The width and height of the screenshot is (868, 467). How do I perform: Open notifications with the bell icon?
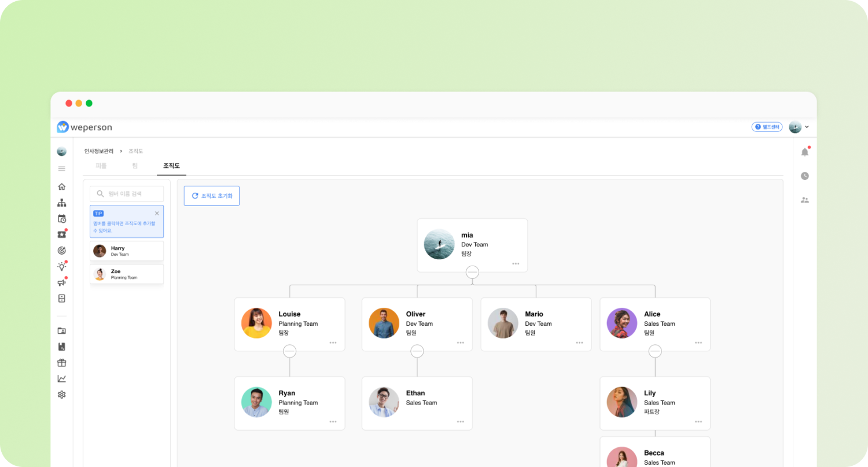[804, 152]
